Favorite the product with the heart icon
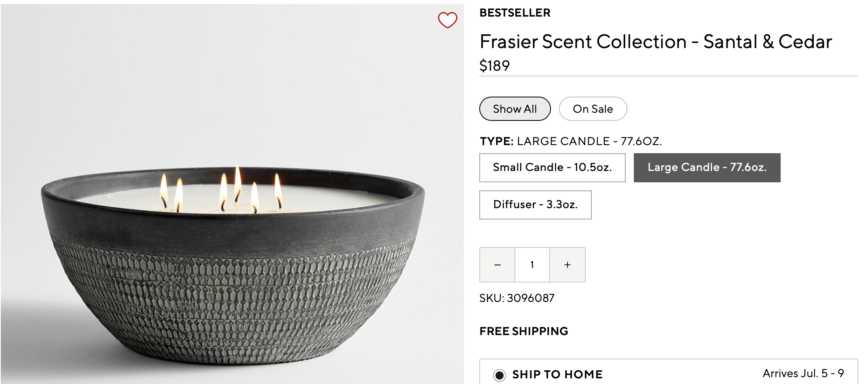The image size is (868, 384). 447,20
